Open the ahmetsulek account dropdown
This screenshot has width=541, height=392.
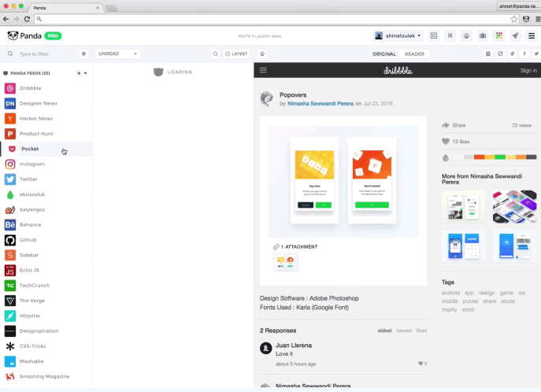398,35
